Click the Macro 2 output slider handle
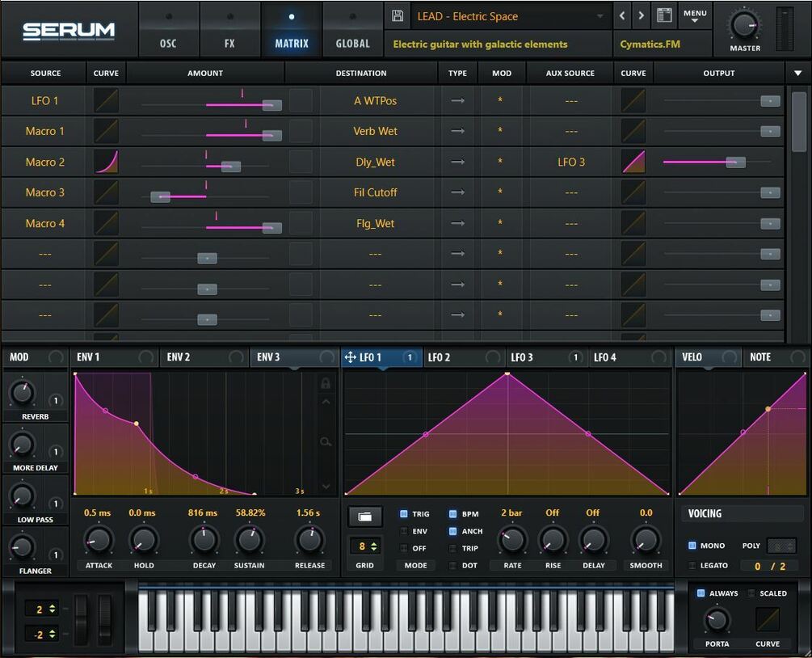The width and height of the screenshot is (812, 658). [735, 162]
